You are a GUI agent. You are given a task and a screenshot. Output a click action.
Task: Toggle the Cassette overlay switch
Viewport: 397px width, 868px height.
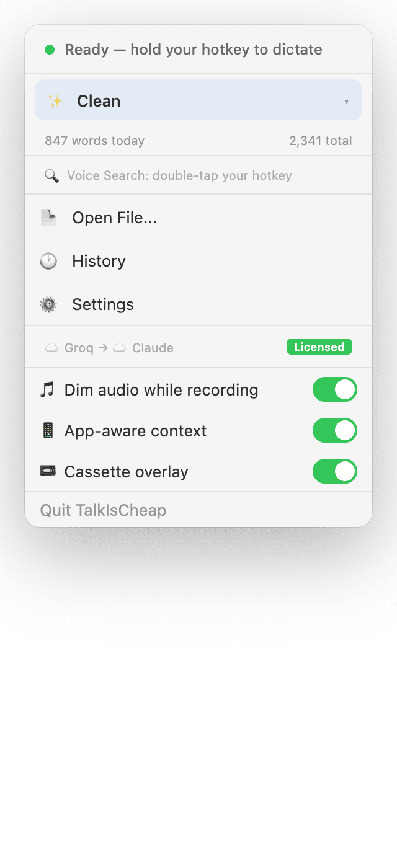click(335, 471)
